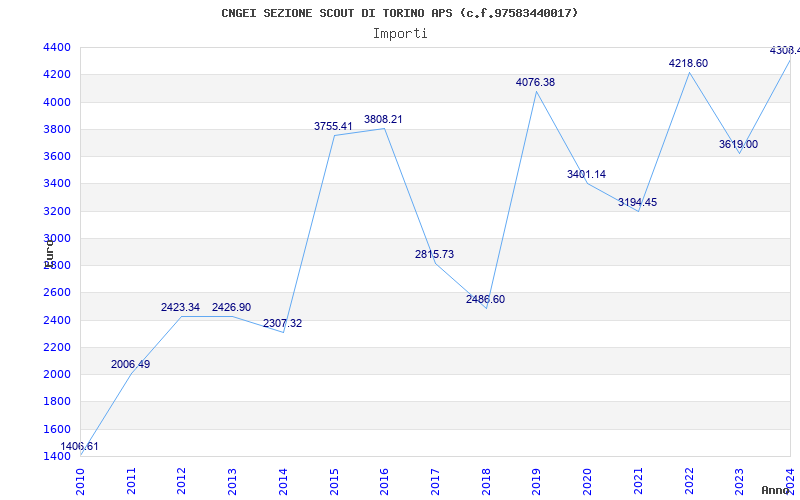Click the 4000 value on Euro axis
800x500 pixels.
[x=57, y=102]
